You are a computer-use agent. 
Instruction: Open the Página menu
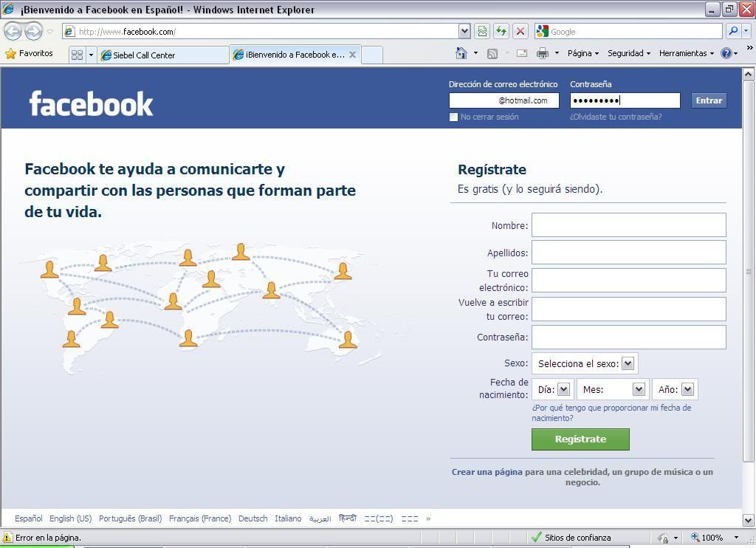(x=583, y=53)
